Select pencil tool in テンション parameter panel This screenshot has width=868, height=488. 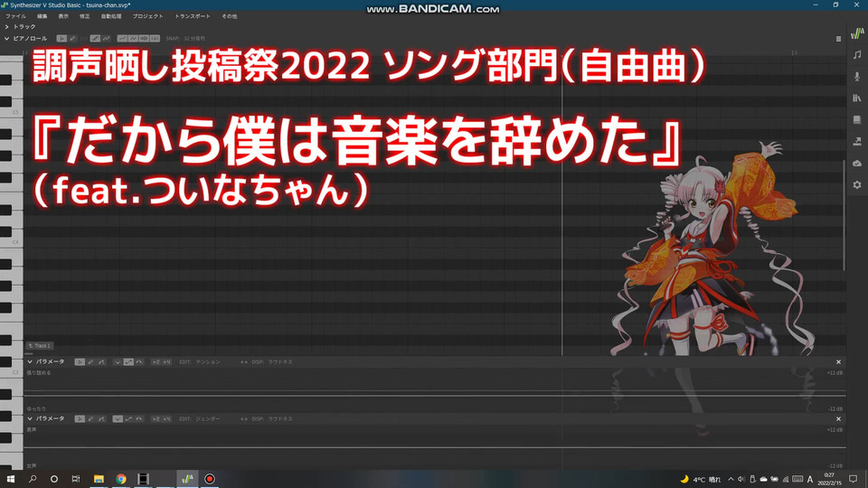pyautogui.click(x=90, y=361)
